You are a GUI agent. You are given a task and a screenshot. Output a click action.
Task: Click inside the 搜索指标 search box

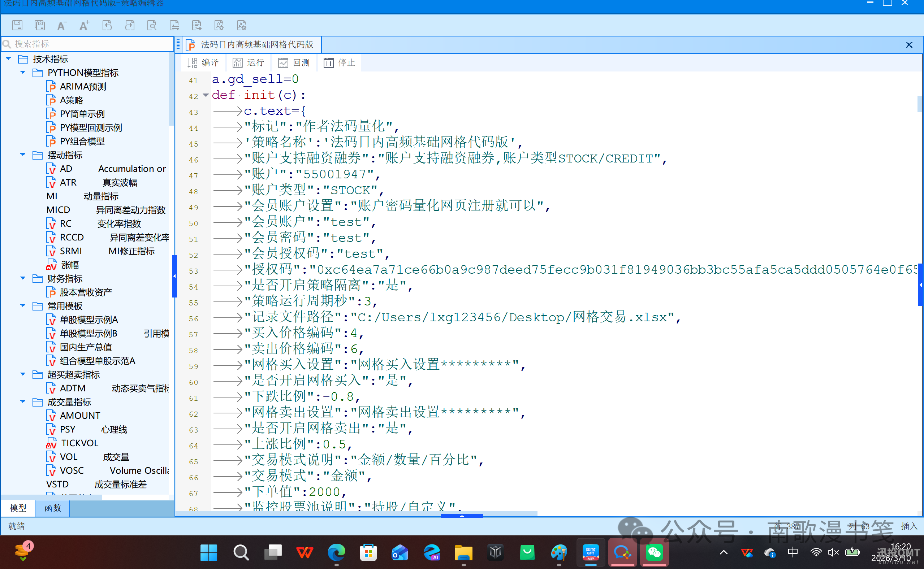point(87,44)
